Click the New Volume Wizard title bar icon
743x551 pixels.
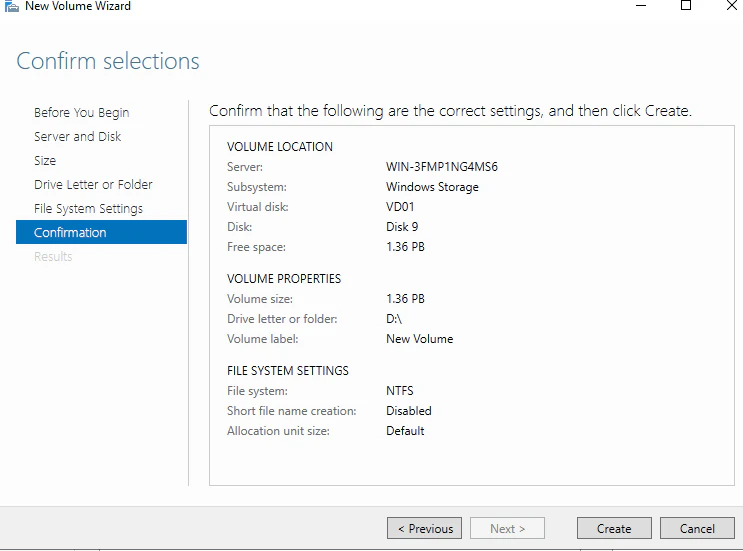11,6
